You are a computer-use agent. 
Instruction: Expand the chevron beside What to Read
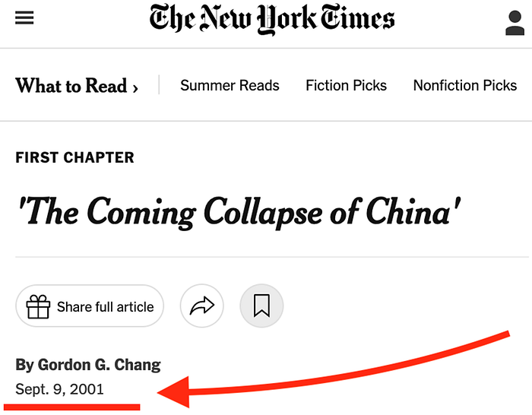[x=135, y=89]
